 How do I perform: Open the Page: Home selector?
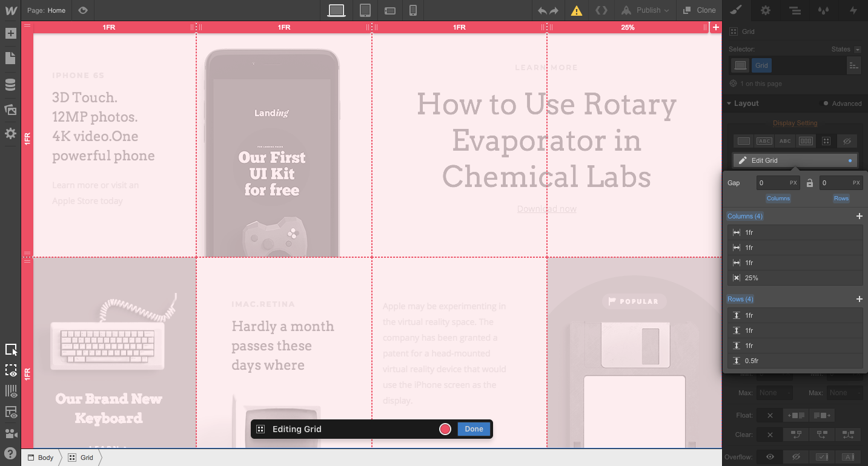pos(47,10)
